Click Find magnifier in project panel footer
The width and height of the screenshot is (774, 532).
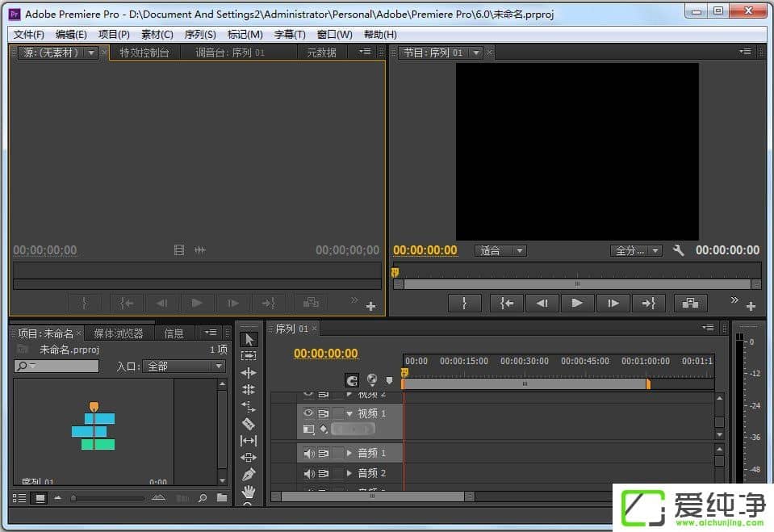[203, 498]
